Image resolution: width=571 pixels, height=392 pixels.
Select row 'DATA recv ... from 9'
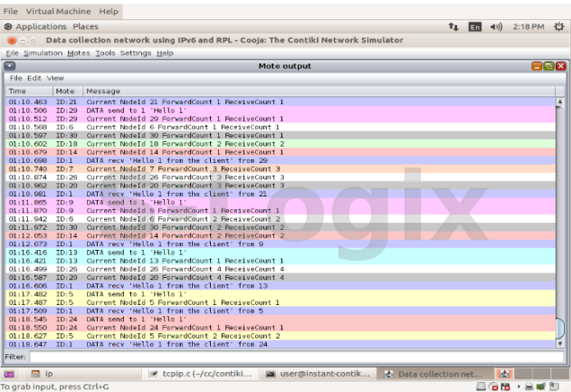[x=281, y=244]
